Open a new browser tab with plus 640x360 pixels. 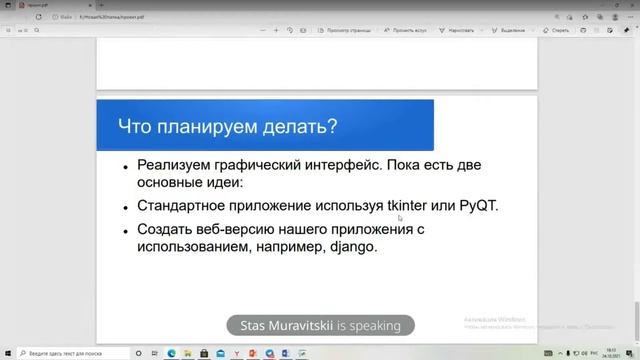tap(101, 5)
